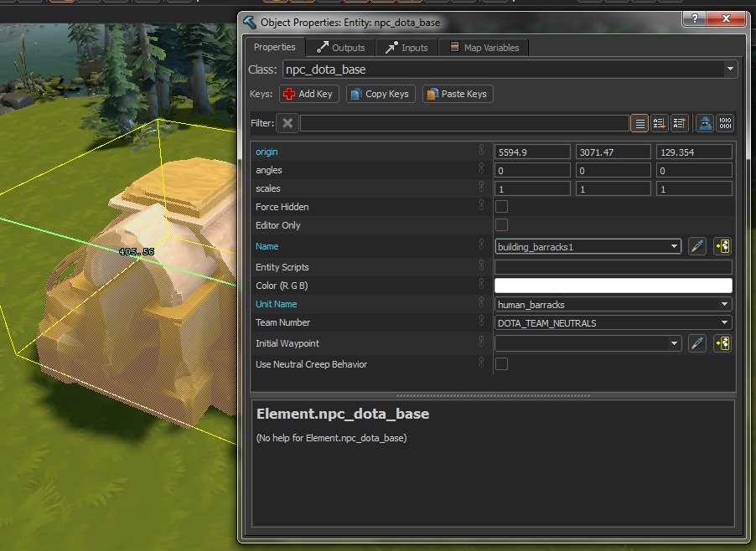The width and height of the screenshot is (756, 551).
Task: Pick entity with Name row eyedropper
Action: pyautogui.click(x=696, y=246)
